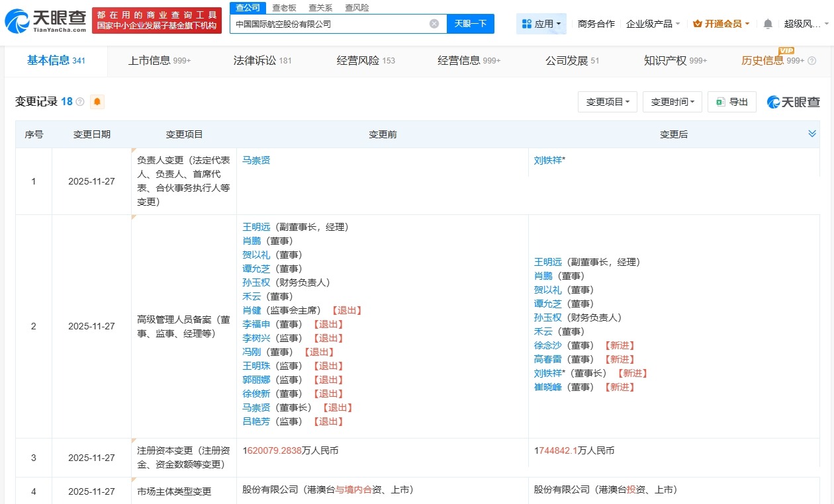Click the Excel icon on the 导出 button
834x504 pixels.
pyautogui.click(x=721, y=101)
